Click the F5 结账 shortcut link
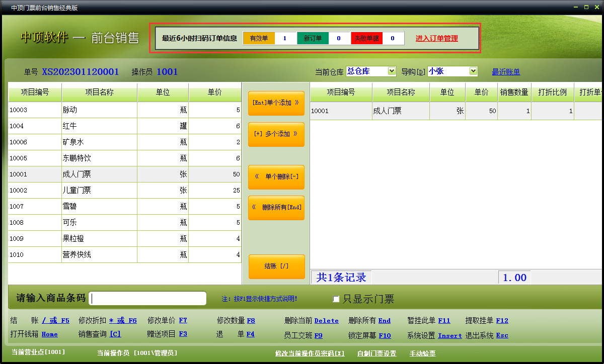Screen dimensions: 604x364 pyautogui.click(x=55, y=320)
